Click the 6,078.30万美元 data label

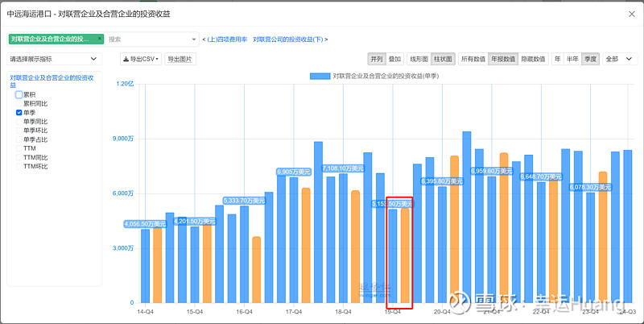pos(590,187)
